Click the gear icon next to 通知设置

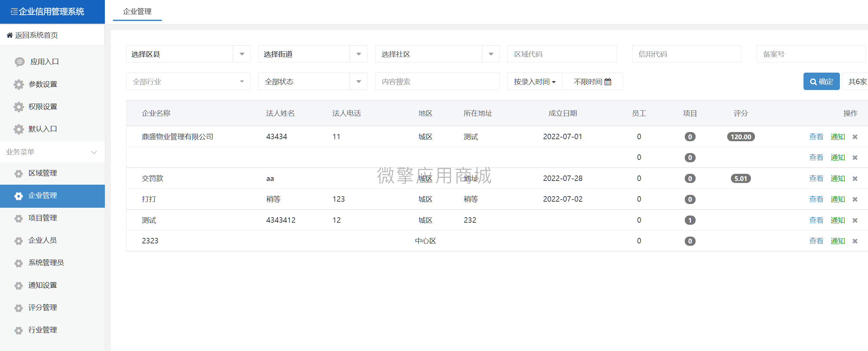click(19, 285)
